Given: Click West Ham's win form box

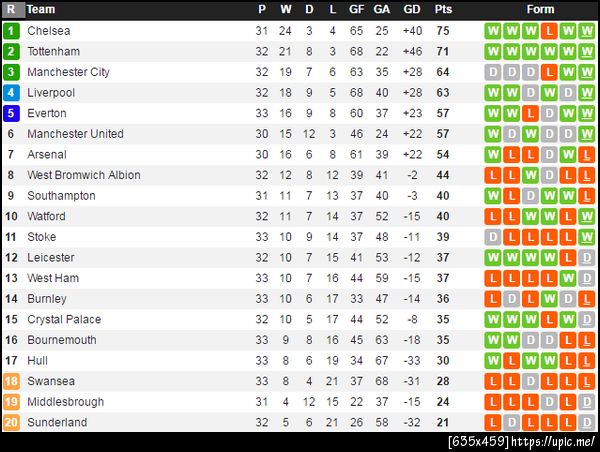Looking at the screenshot, I should (567, 278).
